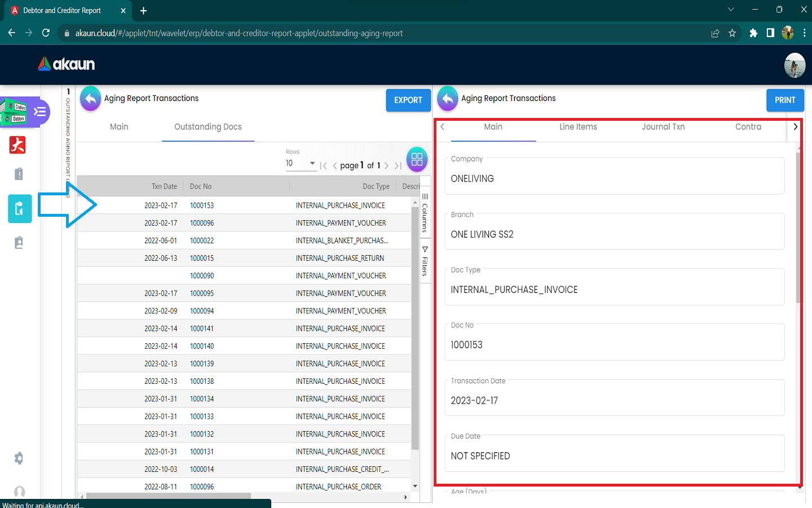Open the browser extensions puzzle icon
The image size is (812, 508).
753,33
